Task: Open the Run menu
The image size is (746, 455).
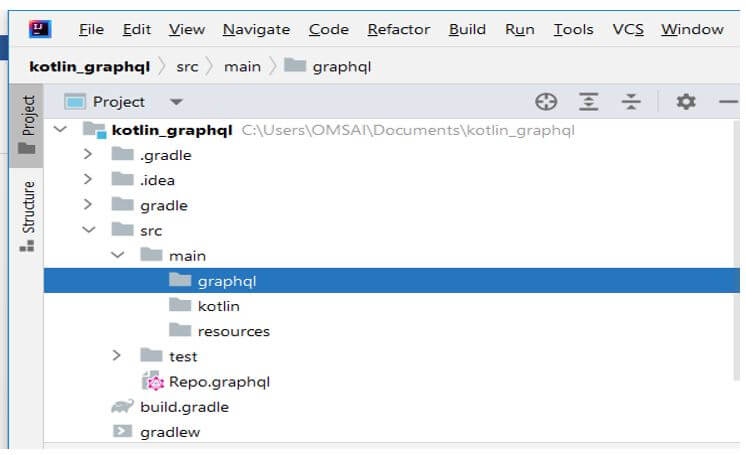Action: [x=520, y=30]
